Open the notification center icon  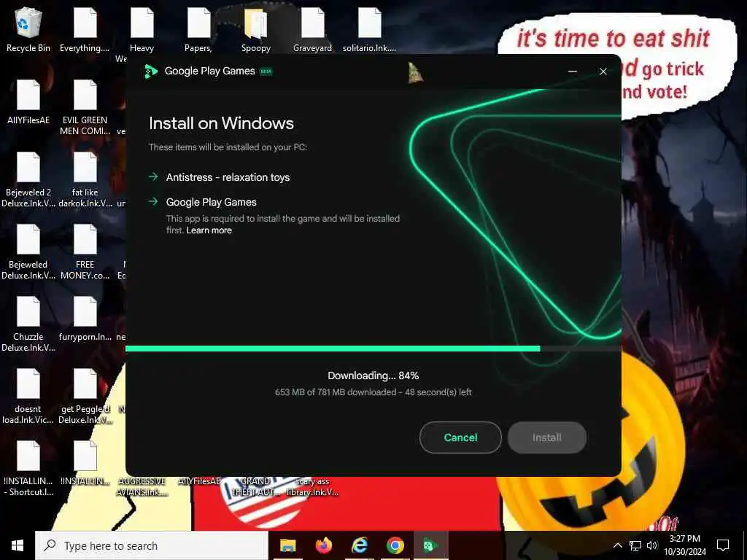723,545
